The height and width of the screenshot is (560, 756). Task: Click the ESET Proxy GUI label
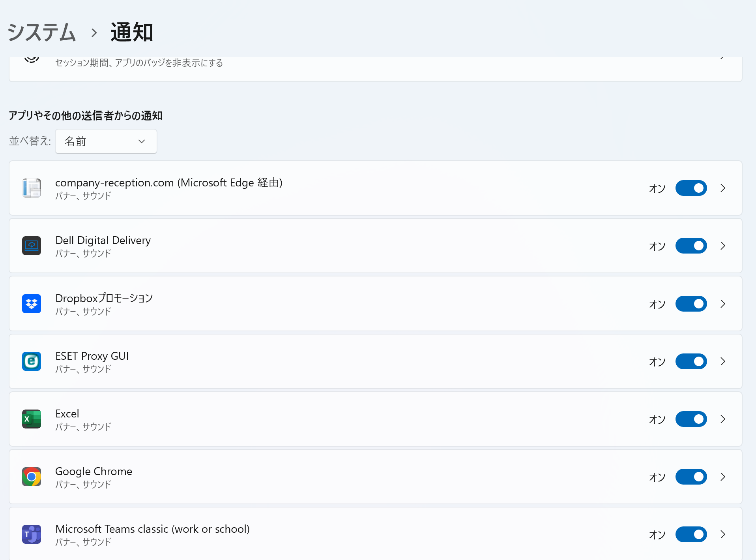click(x=92, y=356)
